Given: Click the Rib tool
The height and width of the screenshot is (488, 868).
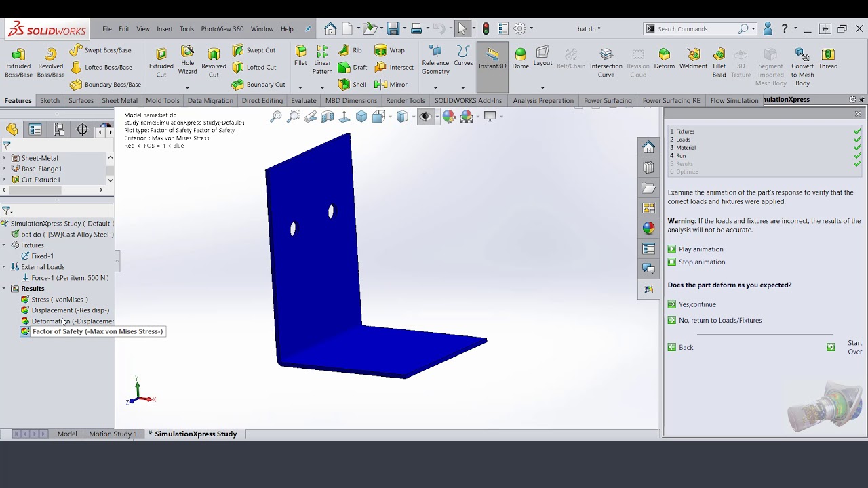Looking at the screenshot, I should [350, 50].
